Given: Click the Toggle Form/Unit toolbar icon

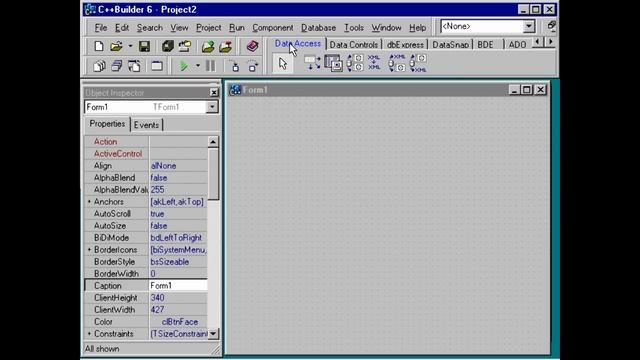Looking at the screenshot, I should pos(134,66).
